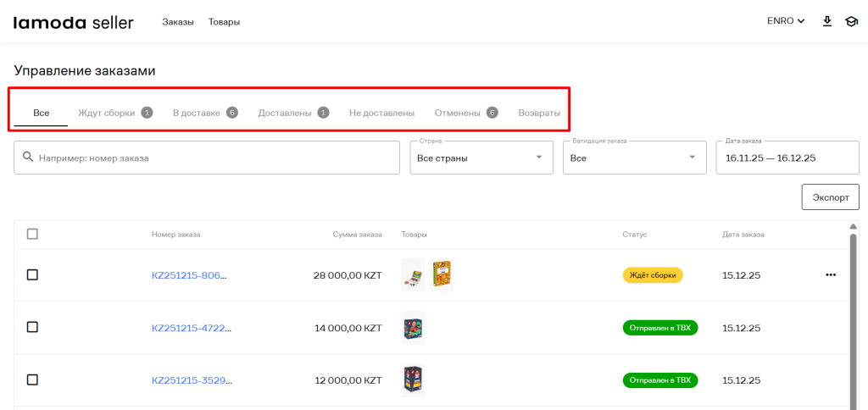Click the order date range field

[x=787, y=158]
